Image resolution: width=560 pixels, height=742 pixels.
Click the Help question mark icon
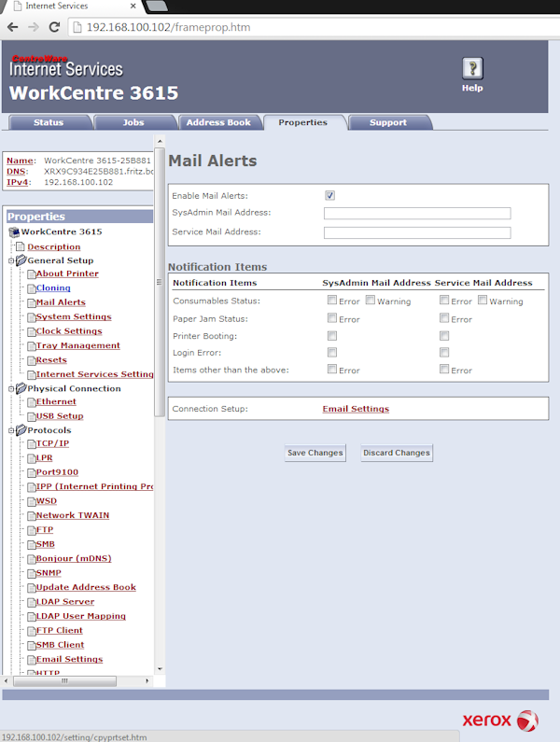click(x=472, y=68)
